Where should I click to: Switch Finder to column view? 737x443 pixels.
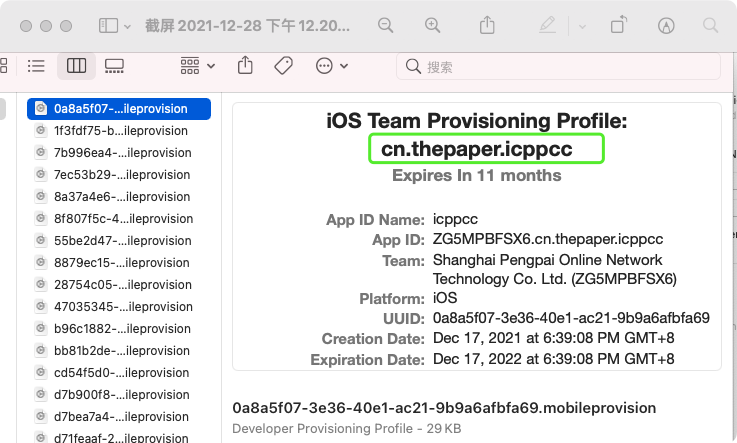(x=76, y=66)
